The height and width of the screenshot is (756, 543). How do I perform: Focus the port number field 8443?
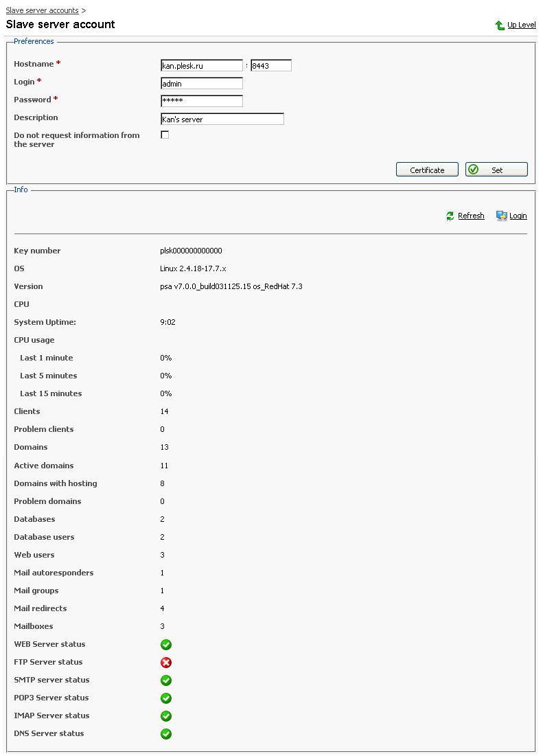coord(271,66)
